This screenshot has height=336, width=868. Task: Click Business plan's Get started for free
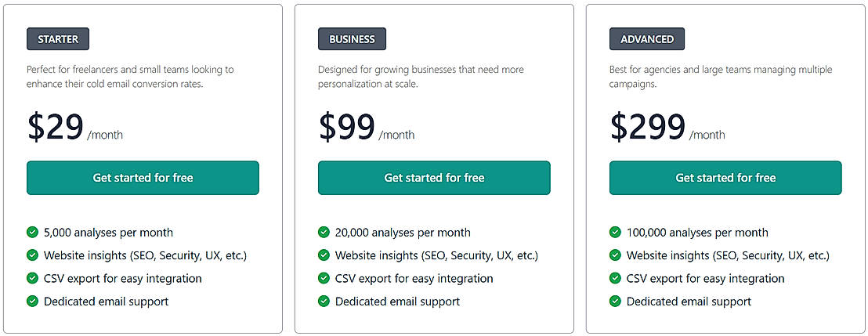click(x=434, y=178)
